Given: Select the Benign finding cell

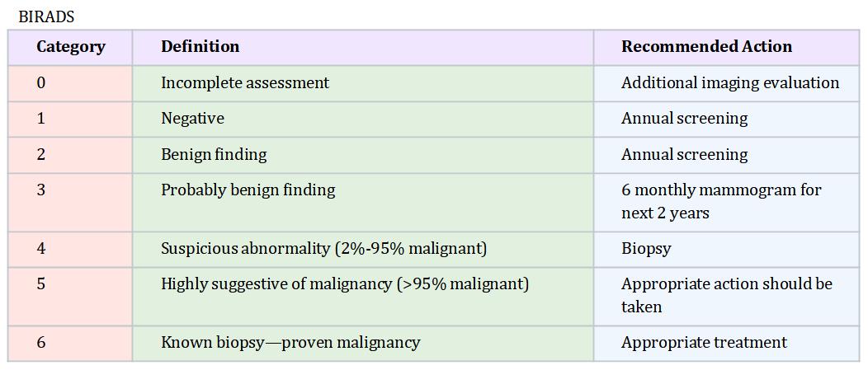Looking at the screenshot, I should (x=363, y=155).
